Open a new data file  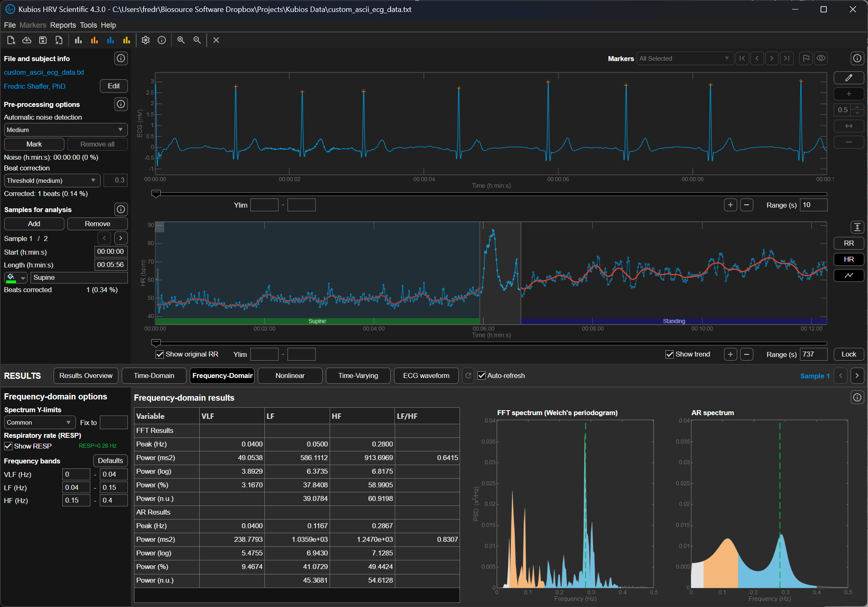coord(11,40)
